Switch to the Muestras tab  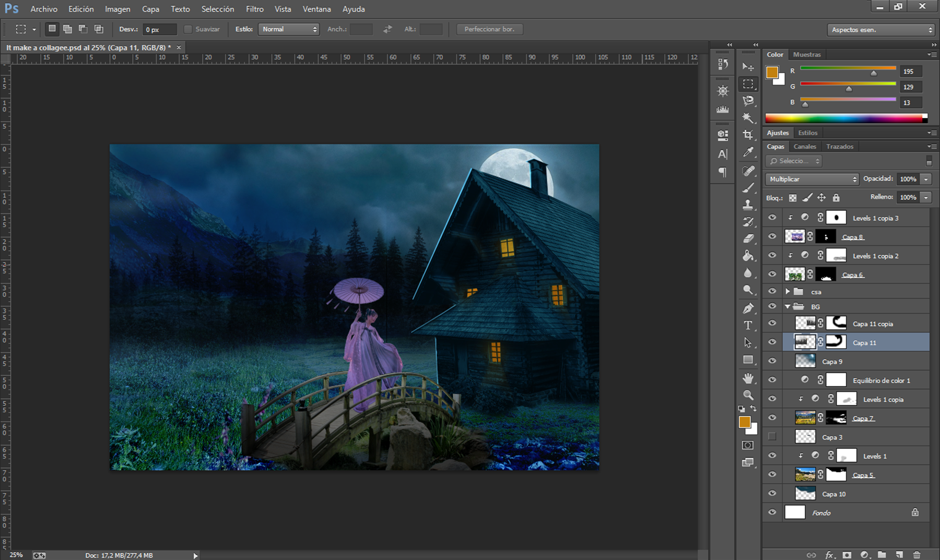[x=807, y=54]
